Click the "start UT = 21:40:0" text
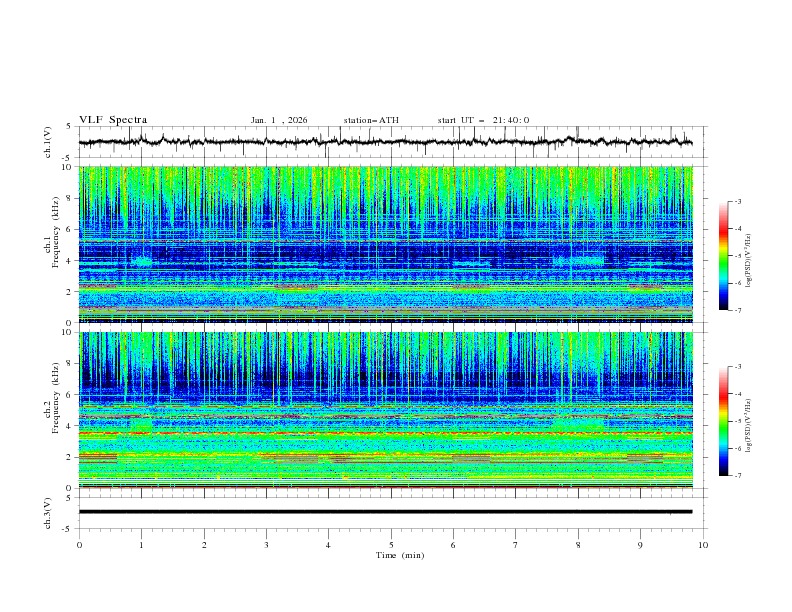The image size is (792, 612). click(x=483, y=120)
